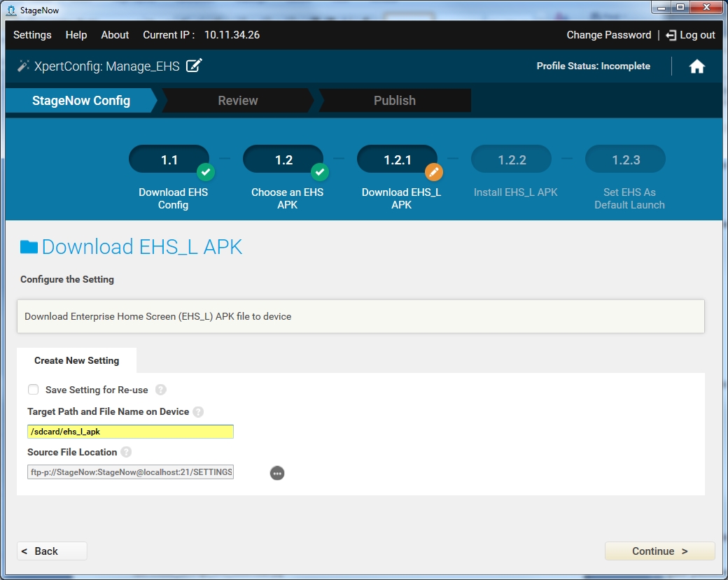The width and height of the screenshot is (728, 580).
Task: Click the browse ellipsis button for source file
Action: [x=277, y=473]
